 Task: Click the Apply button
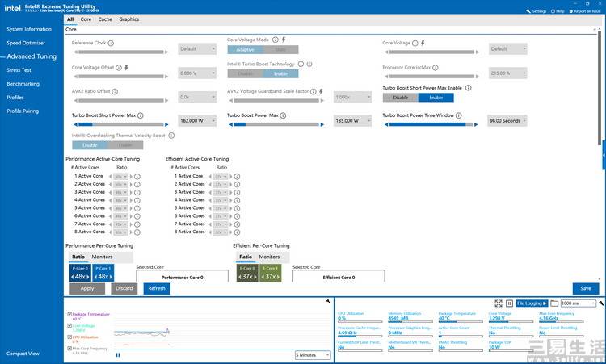(x=87, y=288)
